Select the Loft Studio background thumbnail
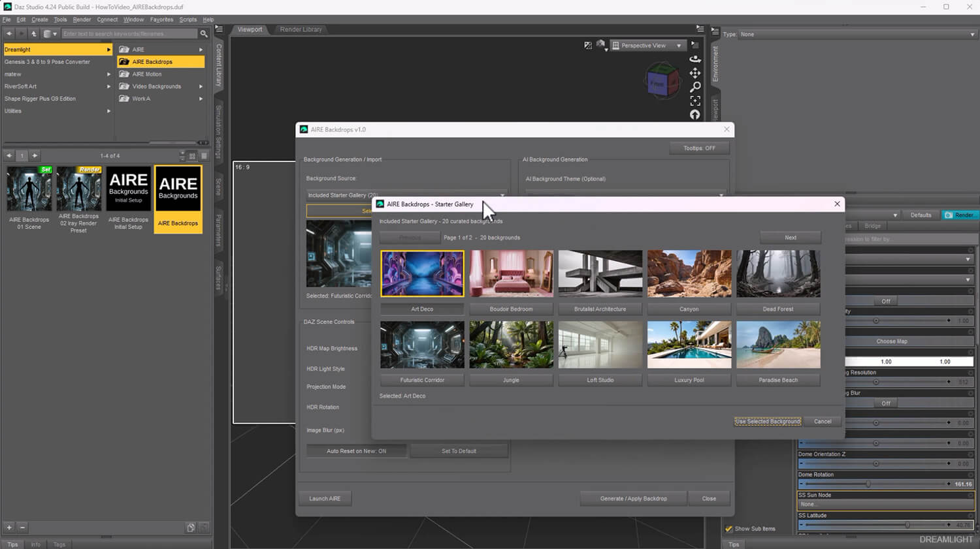The width and height of the screenshot is (980, 549). [x=600, y=345]
